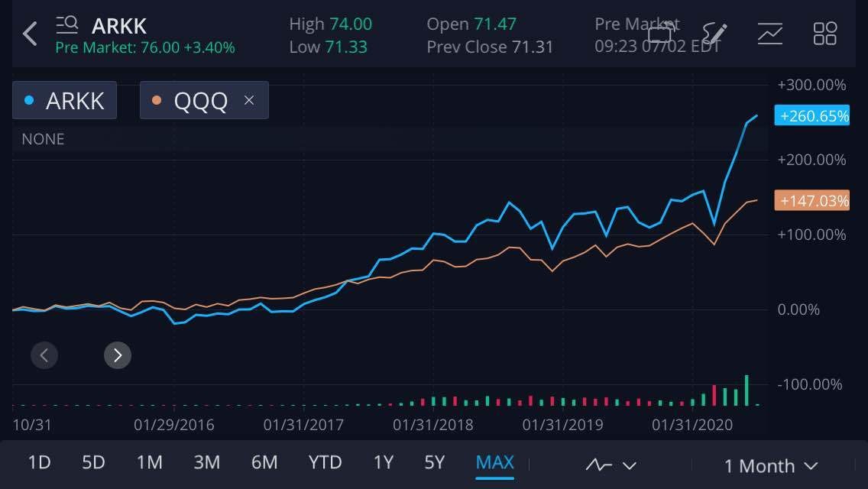Click the orange QQQ color dot
The image size is (868, 489).
157,100
